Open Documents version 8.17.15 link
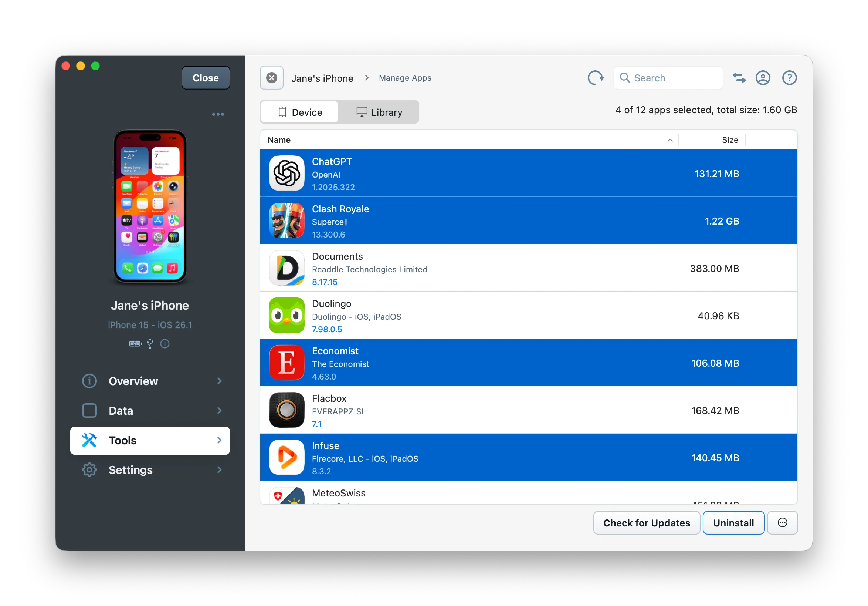Screen dimensions: 868x606 [x=325, y=282]
